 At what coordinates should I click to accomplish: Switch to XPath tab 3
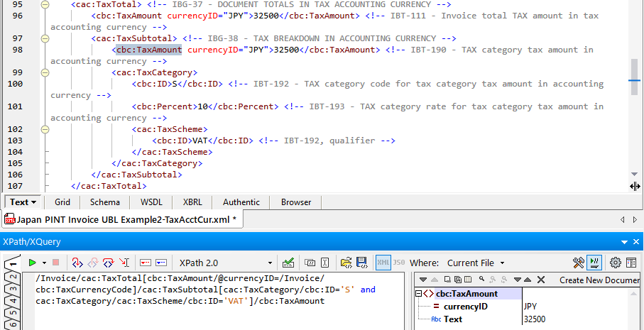point(13,289)
